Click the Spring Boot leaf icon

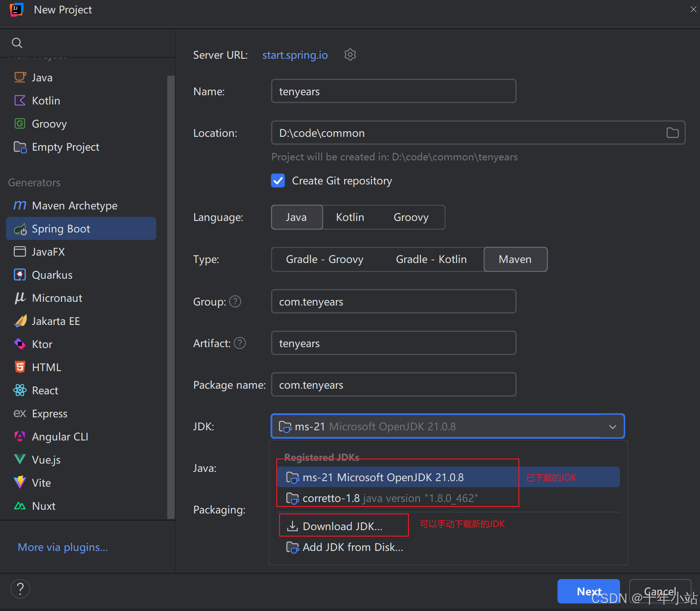coord(20,229)
